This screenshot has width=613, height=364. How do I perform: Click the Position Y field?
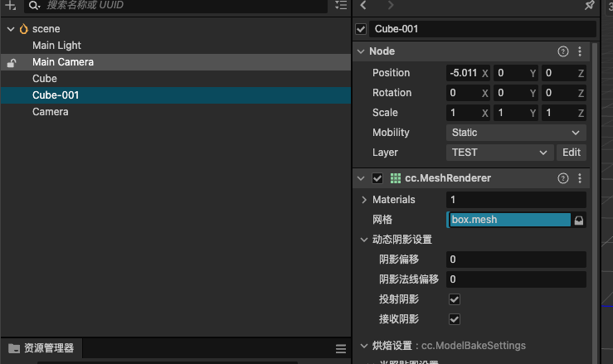[516, 73]
